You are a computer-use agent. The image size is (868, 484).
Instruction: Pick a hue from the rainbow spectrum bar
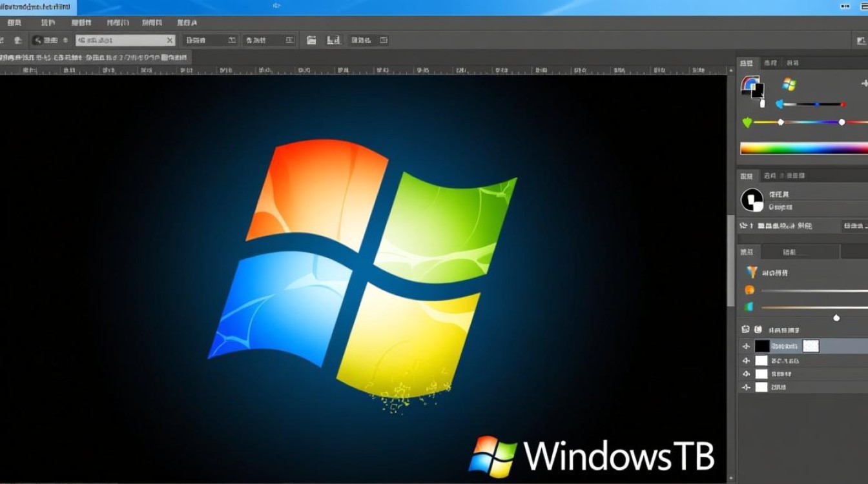pos(804,148)
